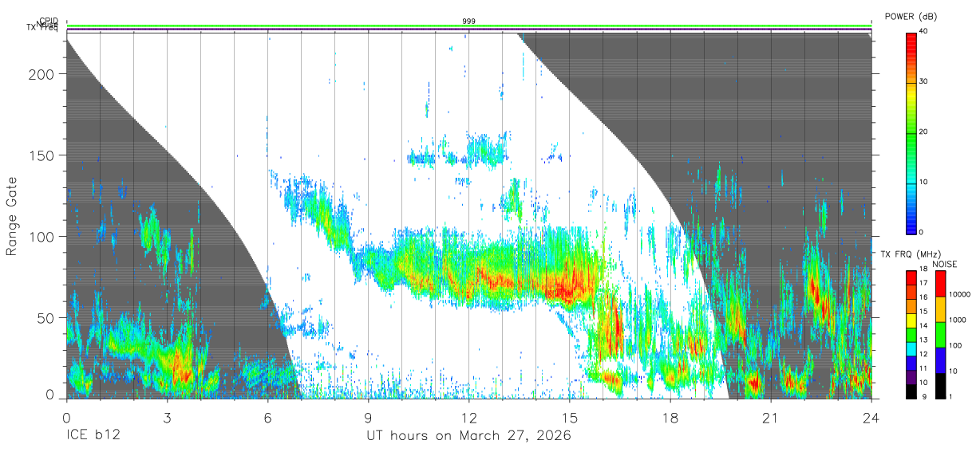Click the '10' label on the power scale

click(x=924, y=182)
